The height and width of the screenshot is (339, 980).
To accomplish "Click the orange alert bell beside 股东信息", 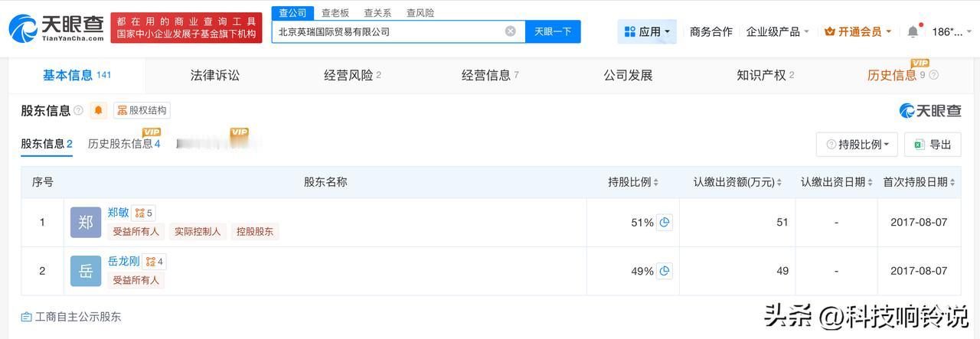I will coord(99,110).
